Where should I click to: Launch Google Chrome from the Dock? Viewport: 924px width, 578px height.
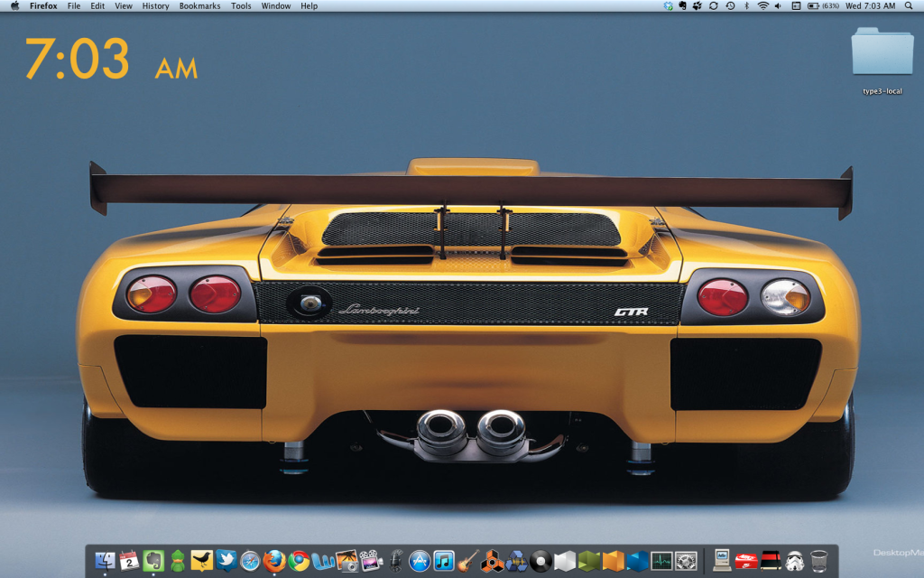click(x=299, y=561)
